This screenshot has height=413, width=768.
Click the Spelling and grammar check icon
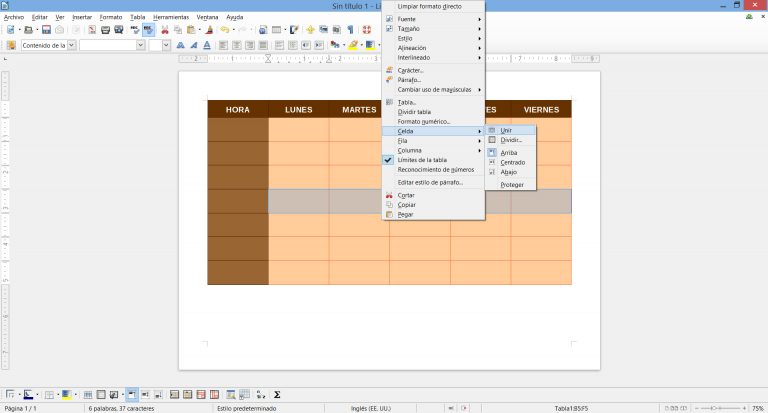point(135,30)
